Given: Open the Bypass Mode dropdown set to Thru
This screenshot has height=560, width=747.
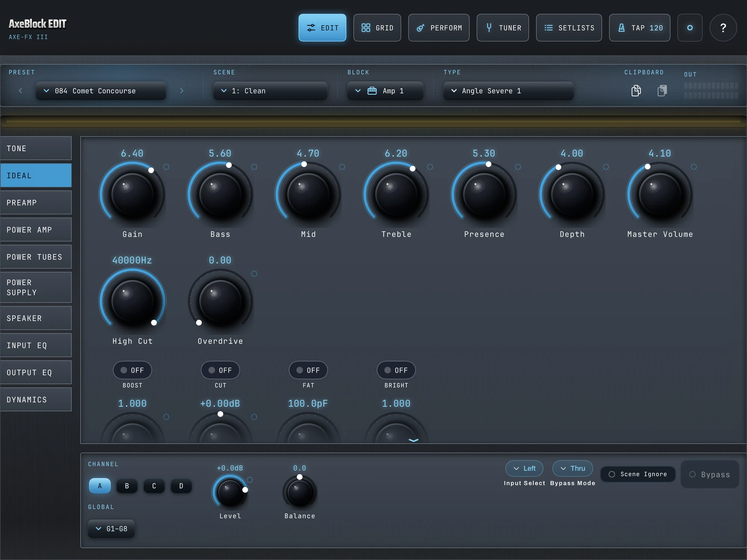Looking at the screenshot, I should [x=572, y=469].
